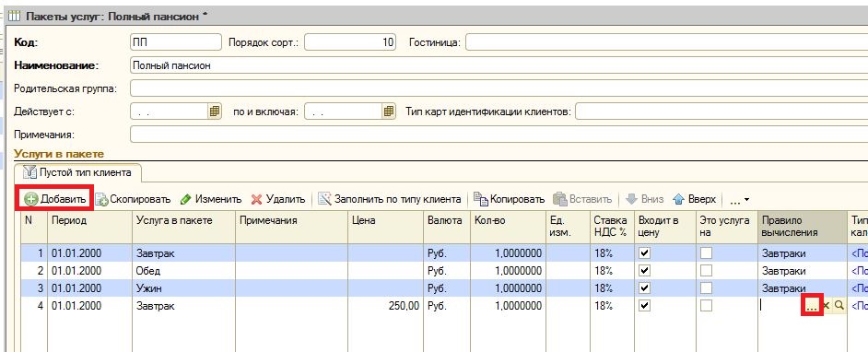Click the Цена column header
Viewport: 868px width, 352px height.
(x=385, y=227)
